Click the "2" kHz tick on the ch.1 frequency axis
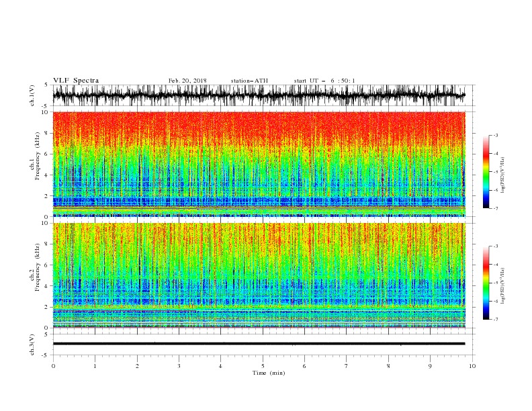 coord(46,196)
